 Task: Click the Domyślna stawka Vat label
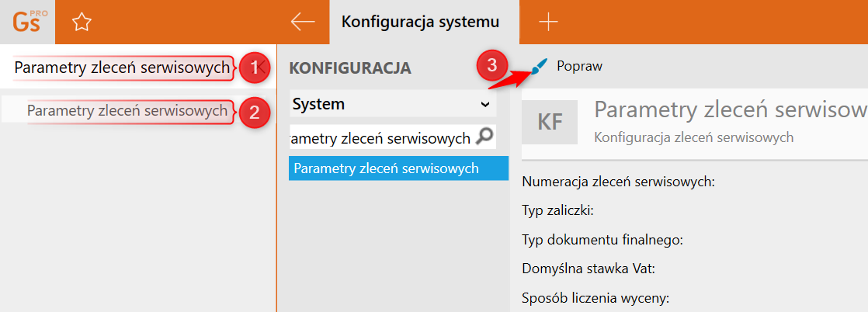589,269
